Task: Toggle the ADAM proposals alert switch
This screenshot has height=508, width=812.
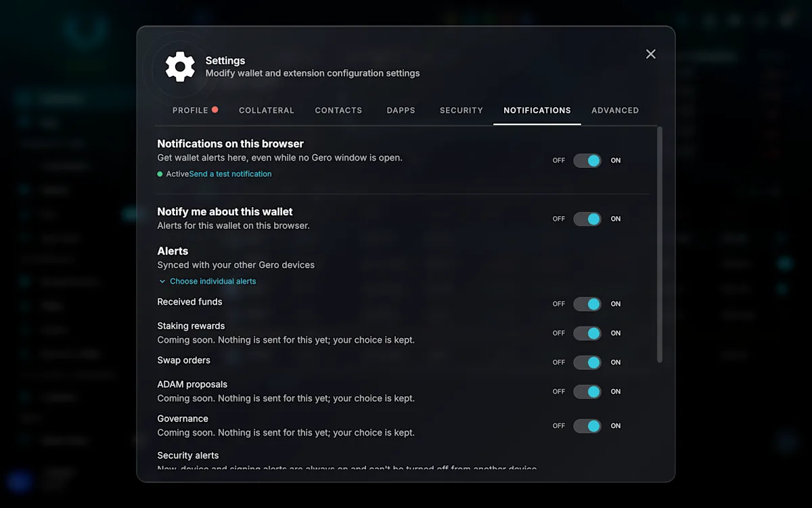Action: tap(587, 391)
